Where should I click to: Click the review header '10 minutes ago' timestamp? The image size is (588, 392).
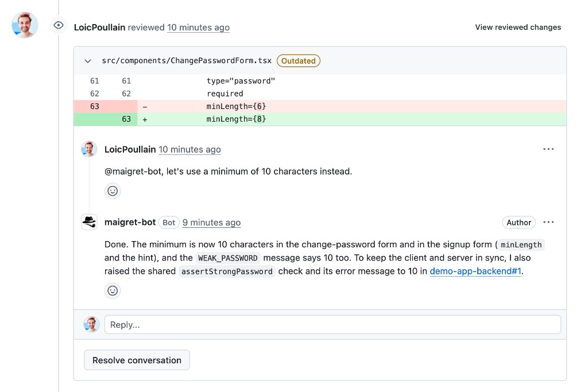coord(198,28)
